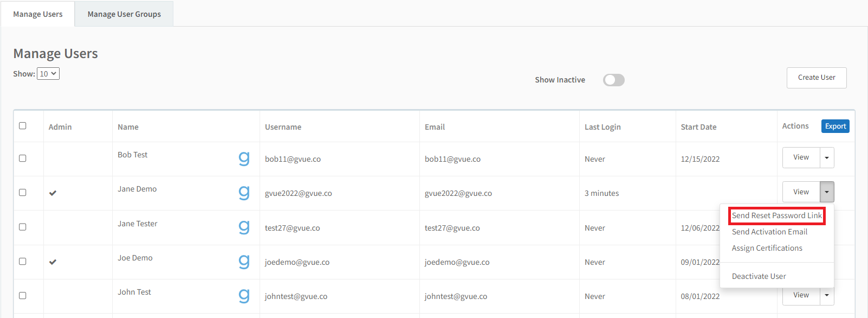Click View for Bob Test
The height and width of the screenshot is (318, 868).
[801, 158]
